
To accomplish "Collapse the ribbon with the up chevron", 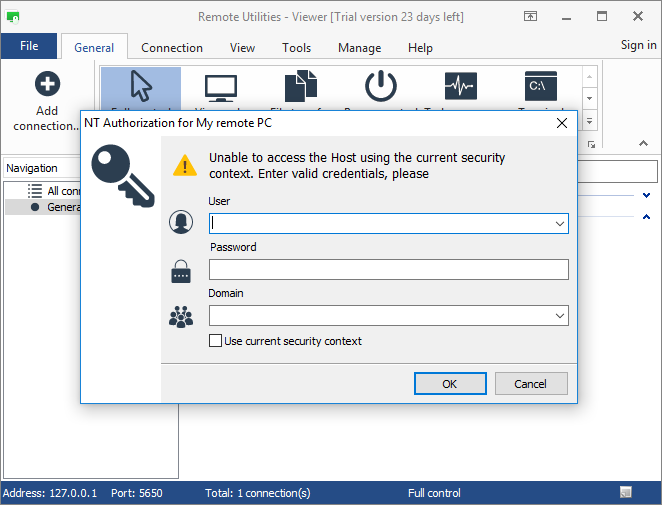I will 643,143.
